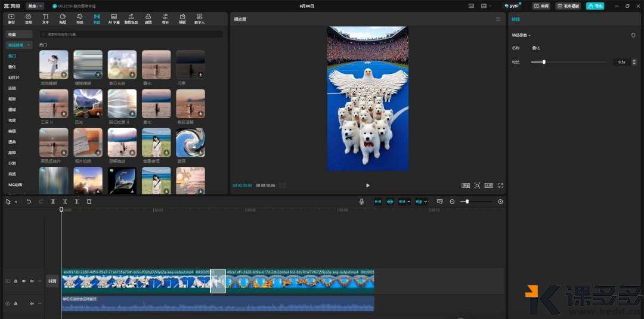The height and width of the screenshot is (319, 644).
Task: Switch to the 音频 (Audio) tab
Action: point(28,18)
